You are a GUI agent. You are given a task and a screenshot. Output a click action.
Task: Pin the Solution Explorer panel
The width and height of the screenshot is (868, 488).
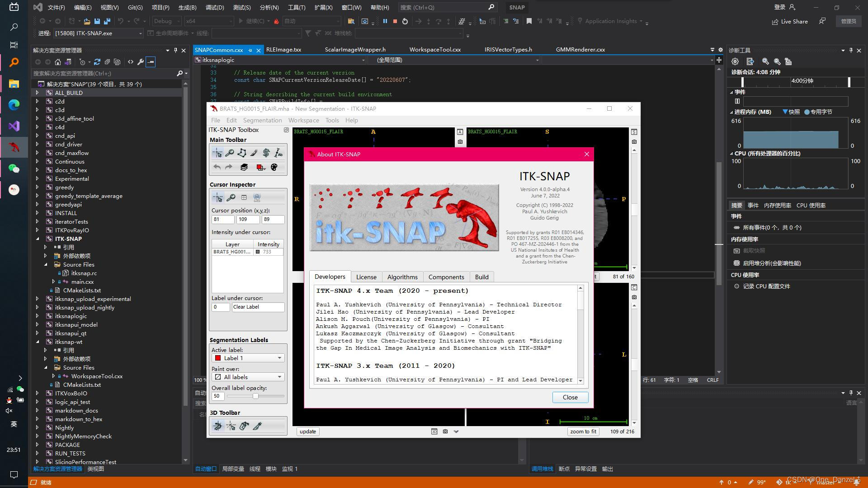coord(176,51)
